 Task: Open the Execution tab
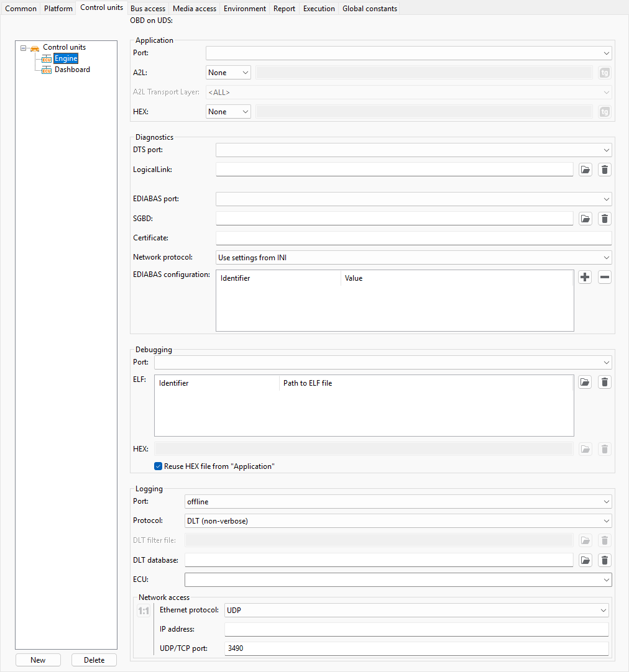click(319, 9)
